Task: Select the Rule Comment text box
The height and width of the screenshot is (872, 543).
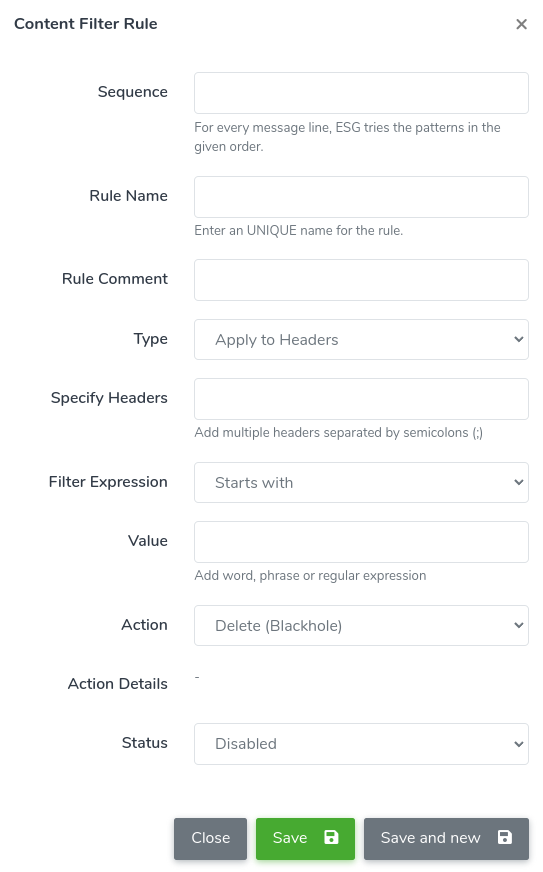Action: coord(361,280)
